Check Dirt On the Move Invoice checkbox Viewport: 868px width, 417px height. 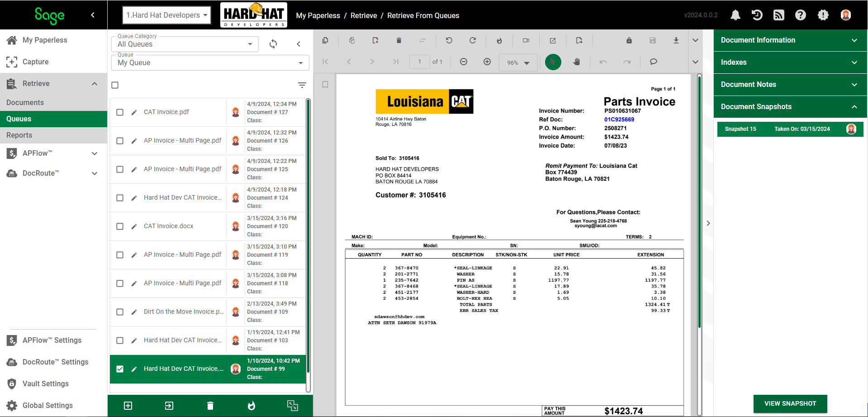[x=120, y=312]
